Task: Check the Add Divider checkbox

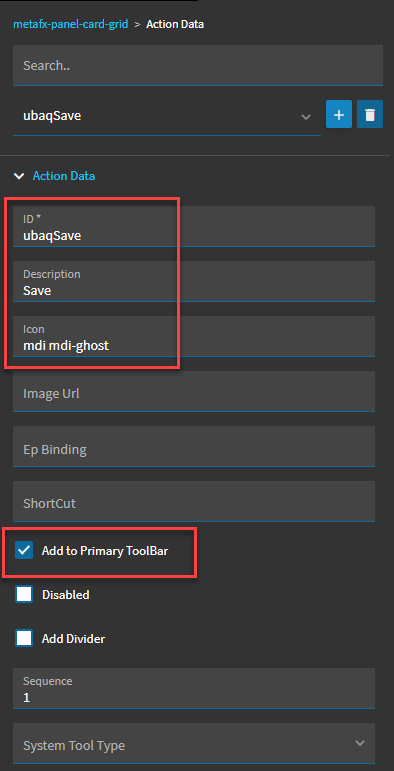Action: (24, 639)
